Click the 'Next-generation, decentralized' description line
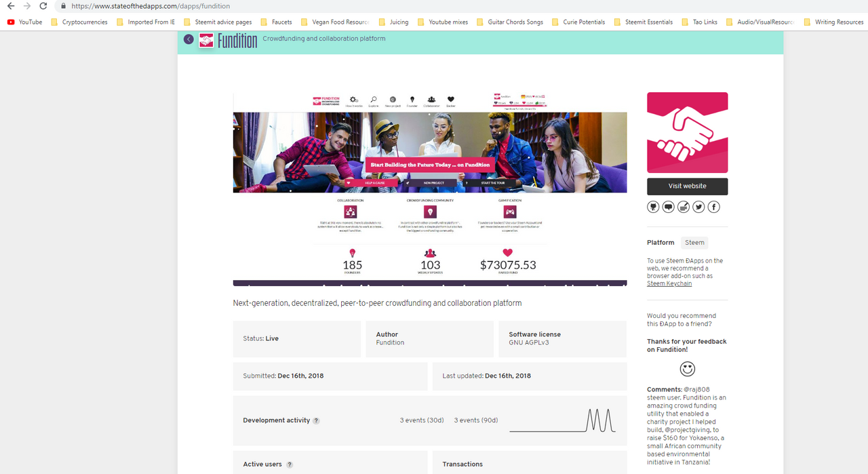The width and height of the screenshot is (868, 474). pos(377,303)
